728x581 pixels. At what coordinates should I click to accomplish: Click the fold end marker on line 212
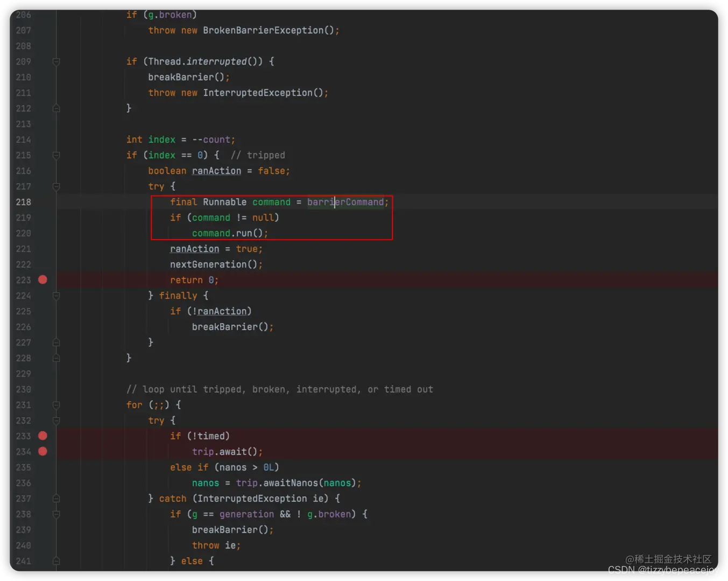[x=56, y=108]
